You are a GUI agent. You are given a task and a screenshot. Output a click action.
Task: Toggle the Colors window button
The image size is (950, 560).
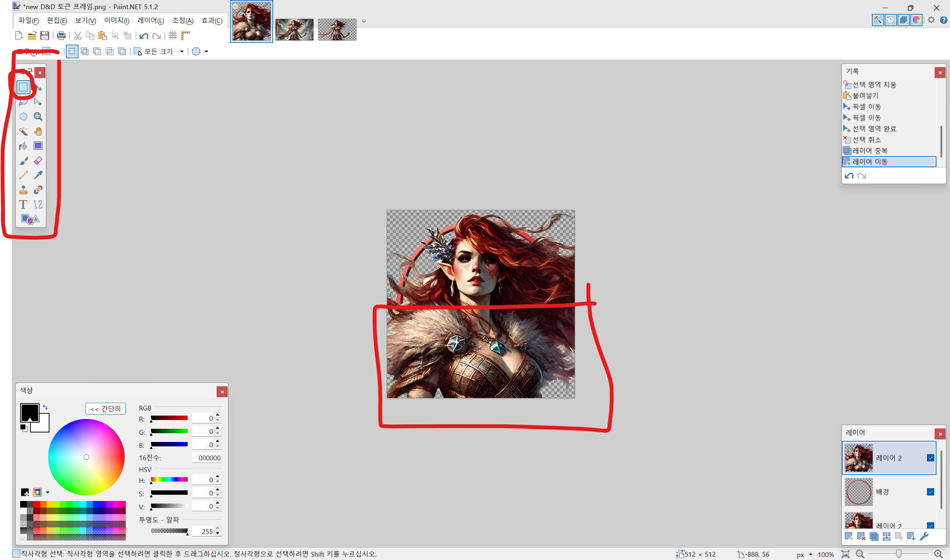[916, 20]
